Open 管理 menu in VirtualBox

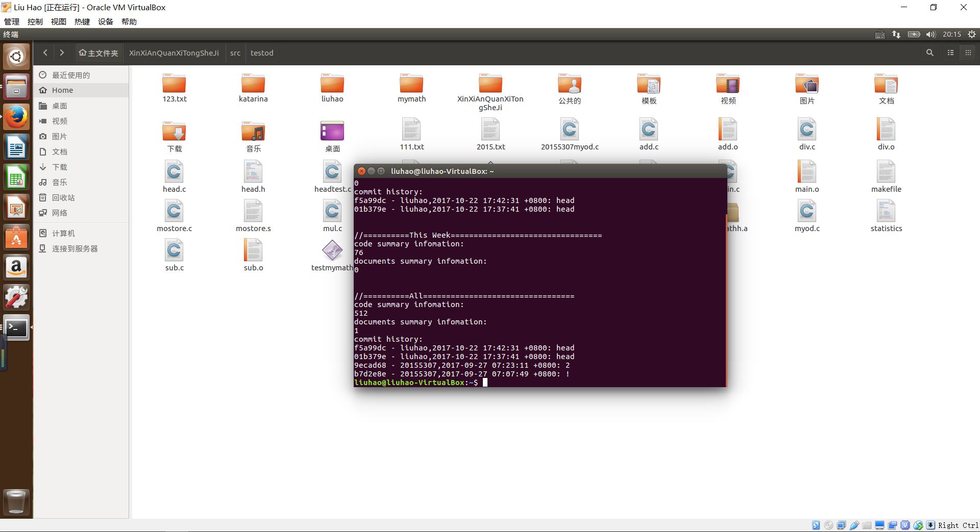pyautogui.click(x=12, y=21)
